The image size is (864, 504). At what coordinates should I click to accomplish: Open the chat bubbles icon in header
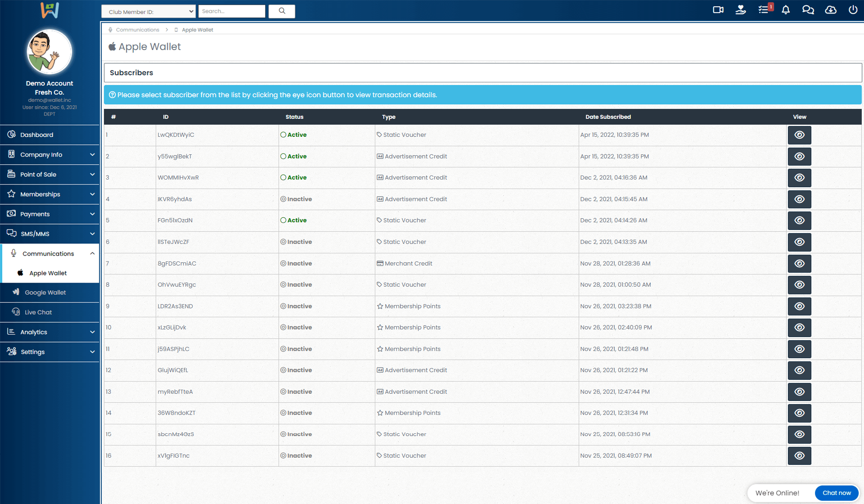click(808, 10)
